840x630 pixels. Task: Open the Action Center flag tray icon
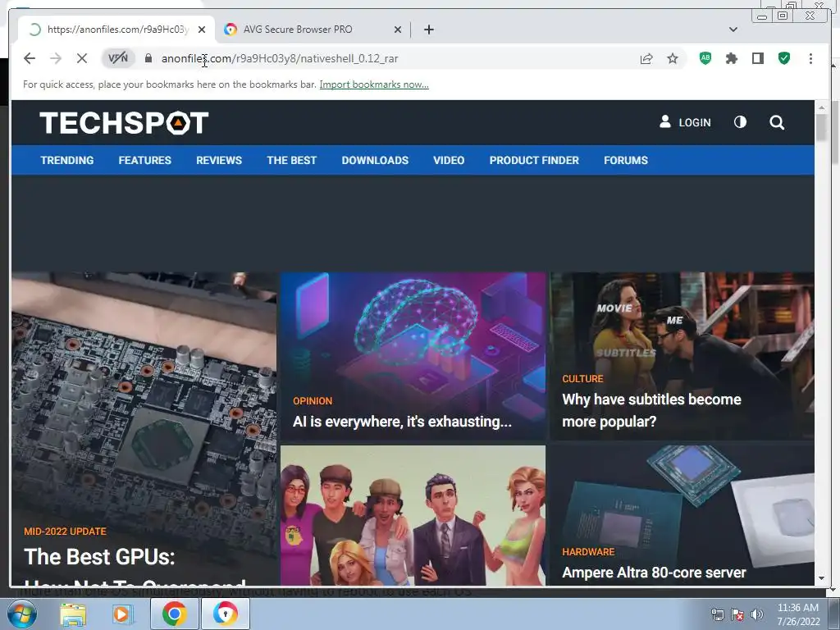[737, 614]
